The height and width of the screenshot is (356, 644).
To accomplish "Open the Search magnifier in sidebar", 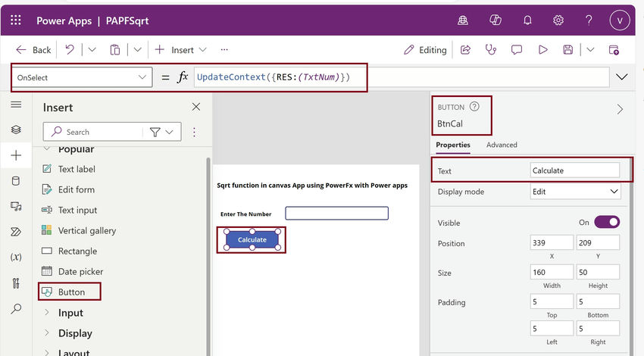I will point(16,308).
